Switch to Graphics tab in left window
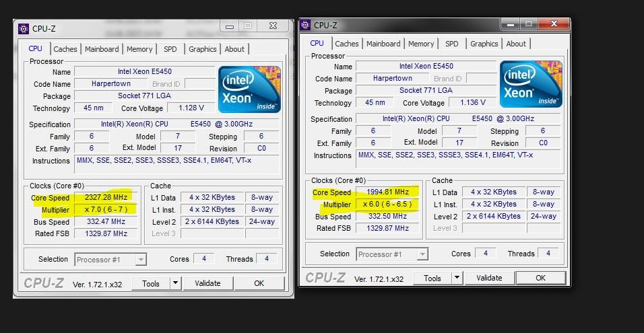The width and height of the screenshot is (644, 333). point(203,49)
